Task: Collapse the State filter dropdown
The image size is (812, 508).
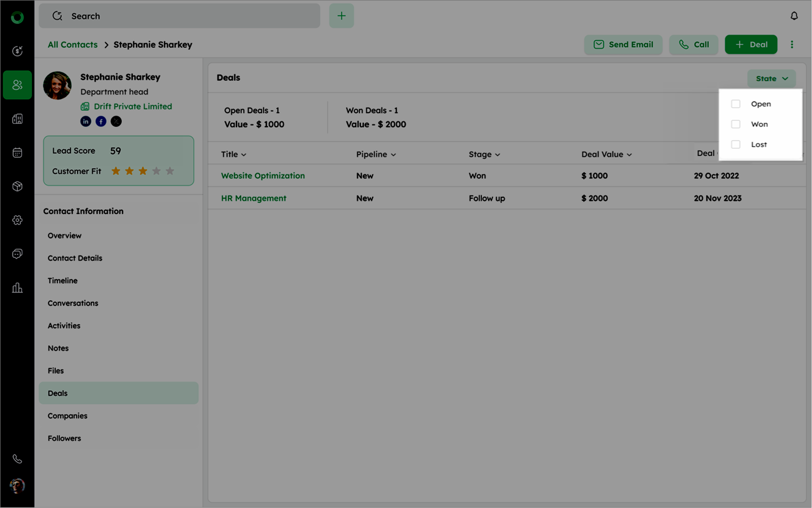Action: coord(771,79)
